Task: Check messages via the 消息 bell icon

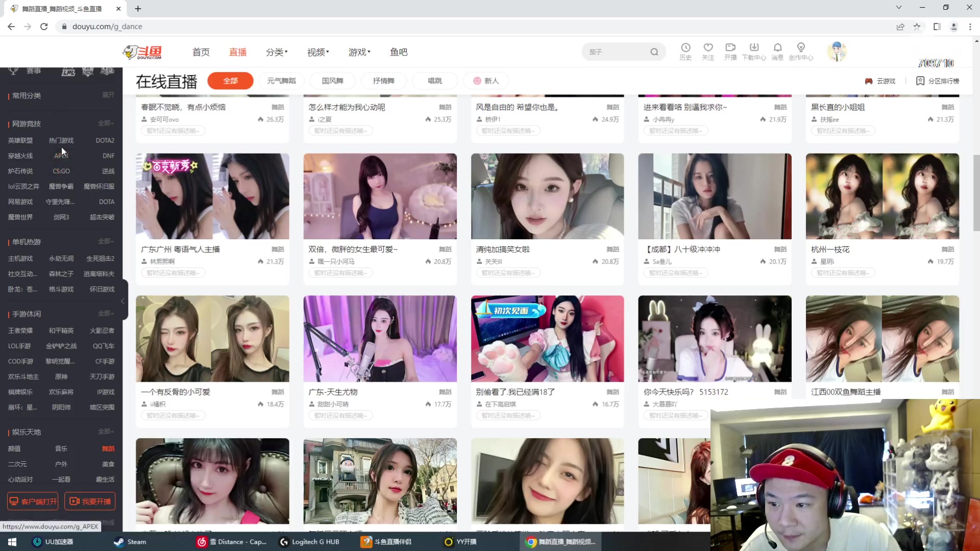Action: pyautogui.click(x=777, y=51)
